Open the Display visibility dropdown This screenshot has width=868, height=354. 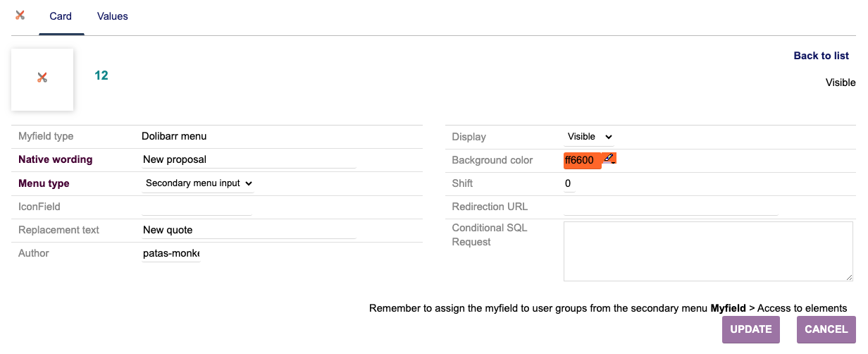[x=589, y=137]
